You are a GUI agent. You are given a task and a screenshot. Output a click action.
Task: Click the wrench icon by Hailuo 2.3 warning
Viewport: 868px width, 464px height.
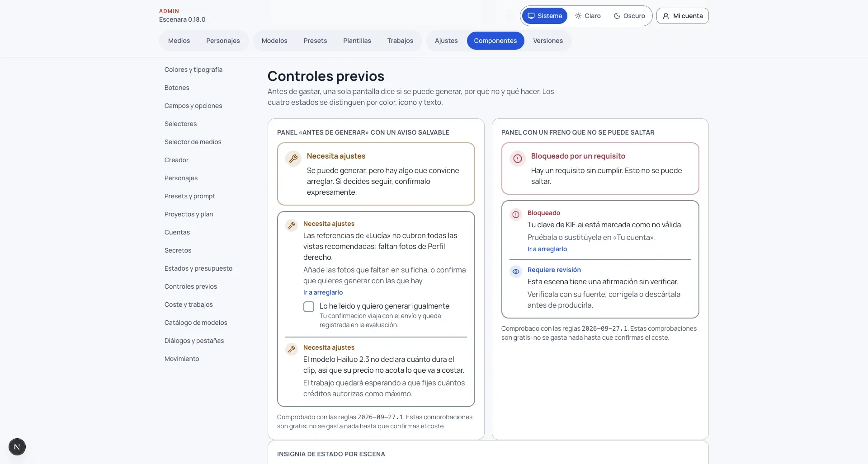[292, 349]
